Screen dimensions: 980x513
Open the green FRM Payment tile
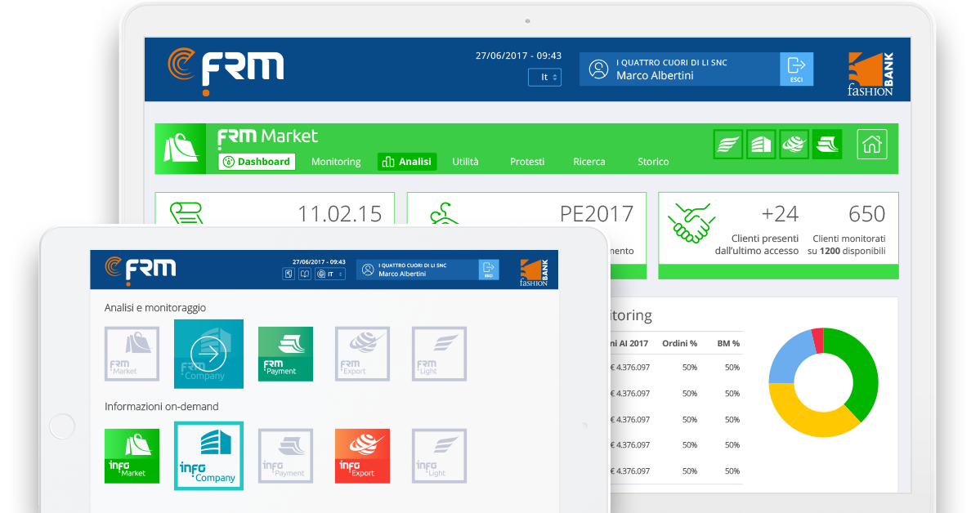tap(285, 354)
